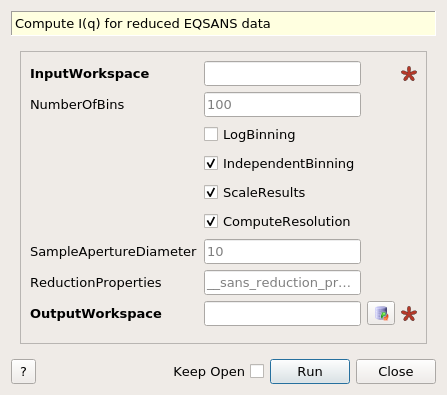Run the algorithm with the Run button

[x=310, y=371]
